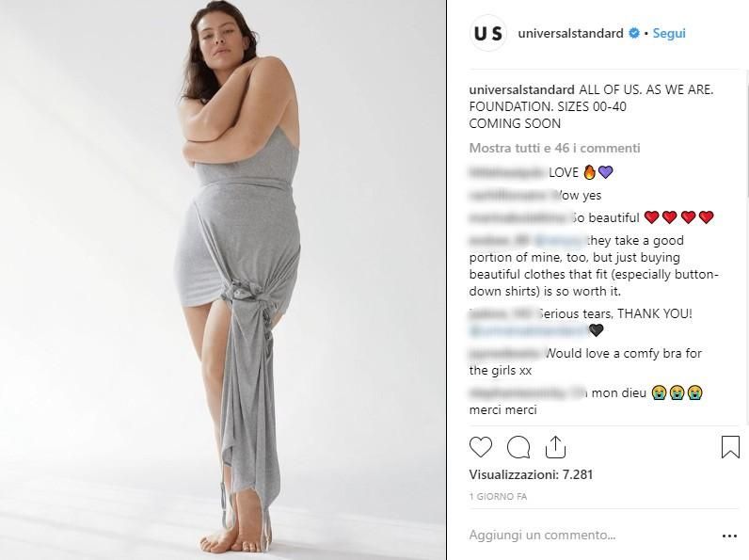The height and width of the screenshot is (560, 749).
Task: Click the Aggiungi un commento input field
Action: click(542, 535)
